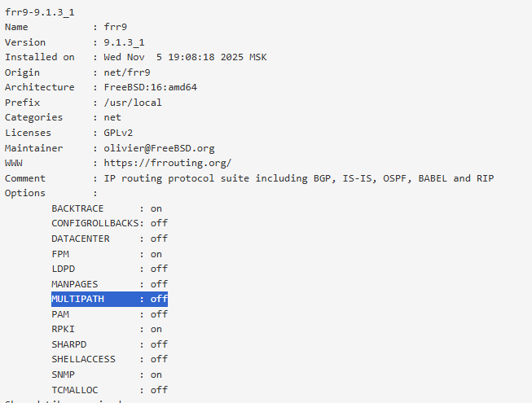Screen dimensions: 532x403
Task: Click the DATACENTER option text
Action: (80, 239)
